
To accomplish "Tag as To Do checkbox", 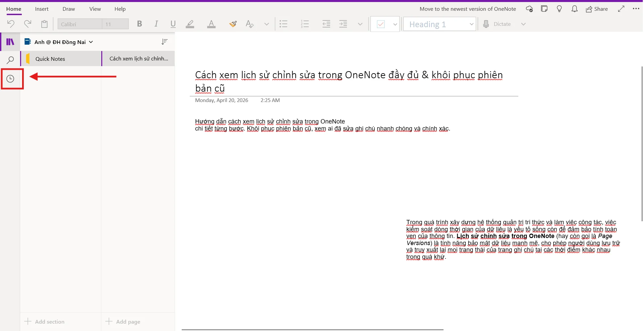I will pos(381,24).
